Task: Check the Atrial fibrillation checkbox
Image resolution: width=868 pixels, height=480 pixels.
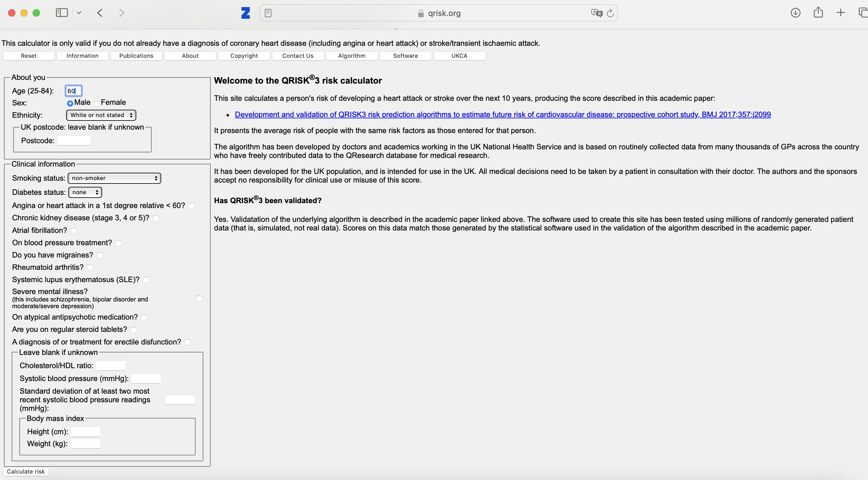Action: click(74, 230)
